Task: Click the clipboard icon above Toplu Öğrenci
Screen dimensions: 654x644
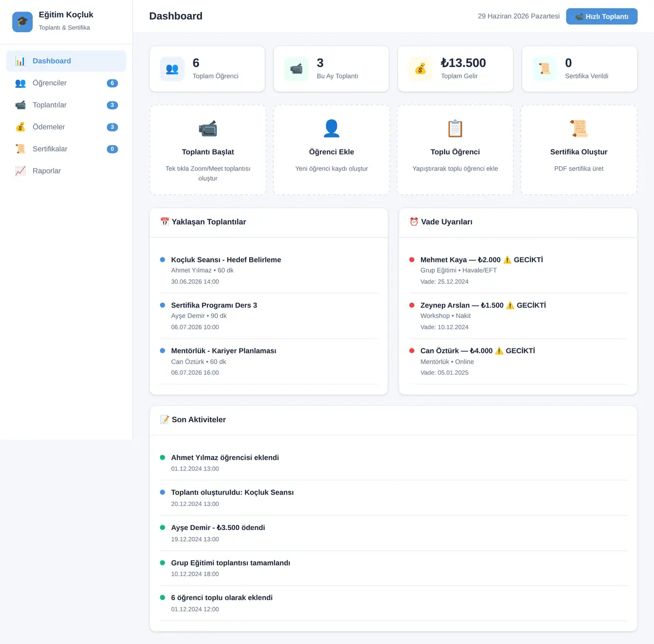Action: (455, 129)
